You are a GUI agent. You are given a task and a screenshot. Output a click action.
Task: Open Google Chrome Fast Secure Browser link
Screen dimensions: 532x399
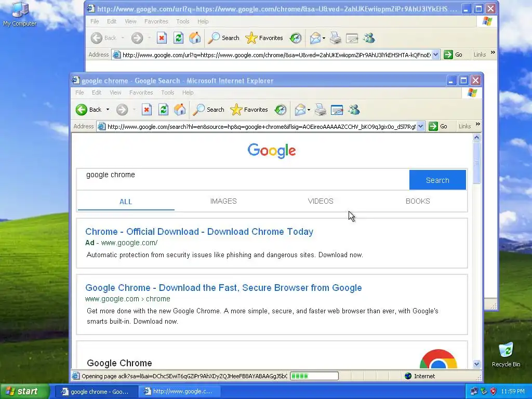coord(223,288)
